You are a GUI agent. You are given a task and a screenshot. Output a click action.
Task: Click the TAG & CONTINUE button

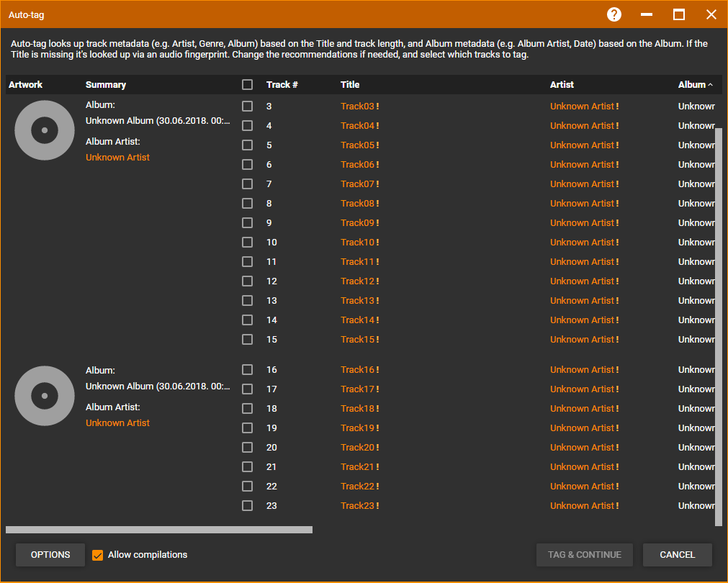pos(584,555)
